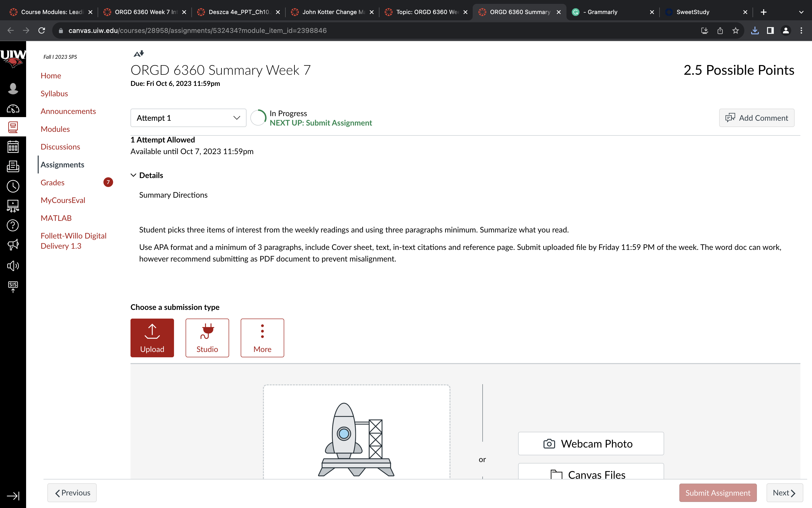The height and width of the screenshot is (508, 812).
Task: Open Home in course navigation
Action: click(51, 75)
